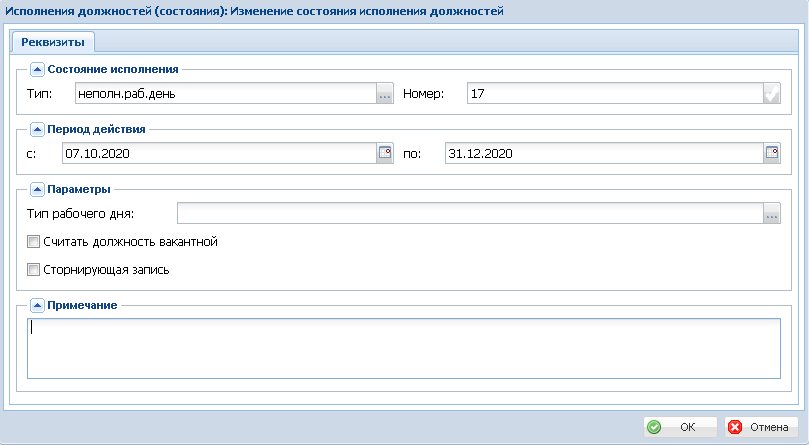Focus the Номер field containing 17
The image size is (809, 445).
615,93
